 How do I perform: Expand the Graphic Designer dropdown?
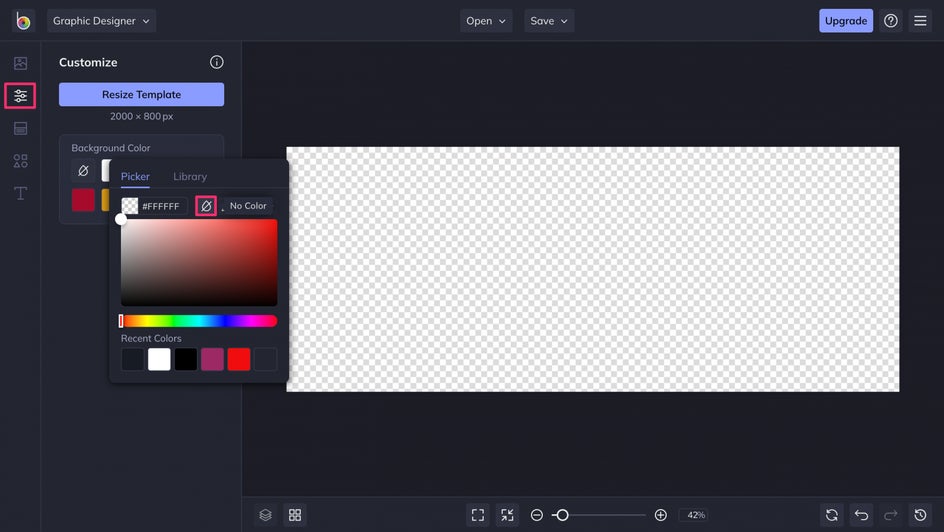101,21
